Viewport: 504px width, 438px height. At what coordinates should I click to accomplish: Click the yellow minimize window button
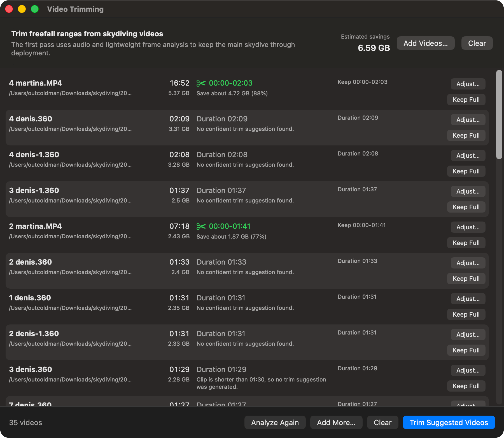pyautogui.click(x=22, y=9)
